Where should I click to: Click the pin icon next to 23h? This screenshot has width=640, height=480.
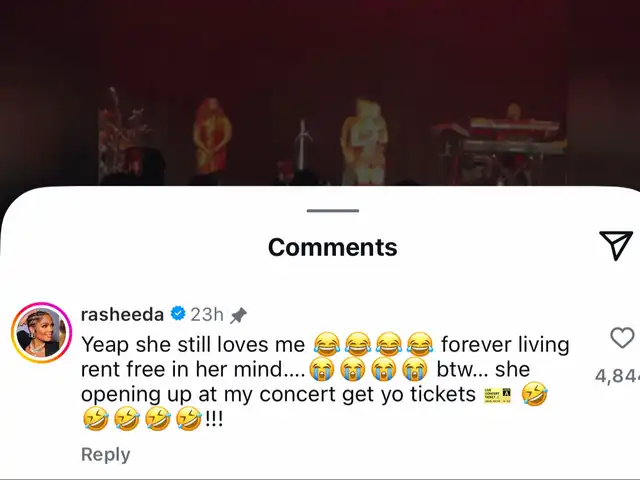[x=238, y=315]
